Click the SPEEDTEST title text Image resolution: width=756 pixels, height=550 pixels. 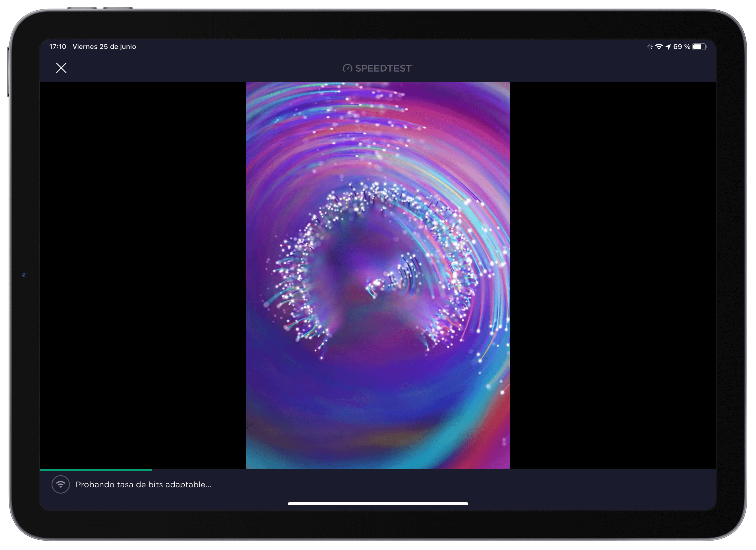point(383,68)
